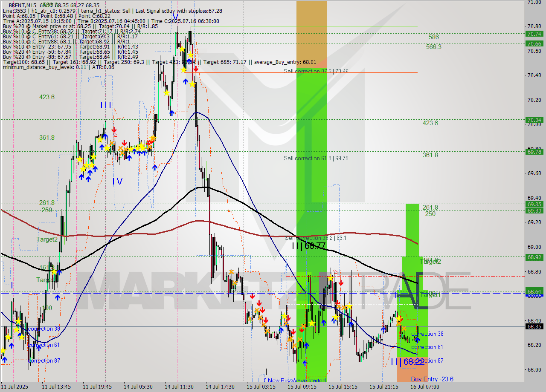
Task: Click the 'Sell correction 61.8 | 69.75' label
Action: pos(316,158)
